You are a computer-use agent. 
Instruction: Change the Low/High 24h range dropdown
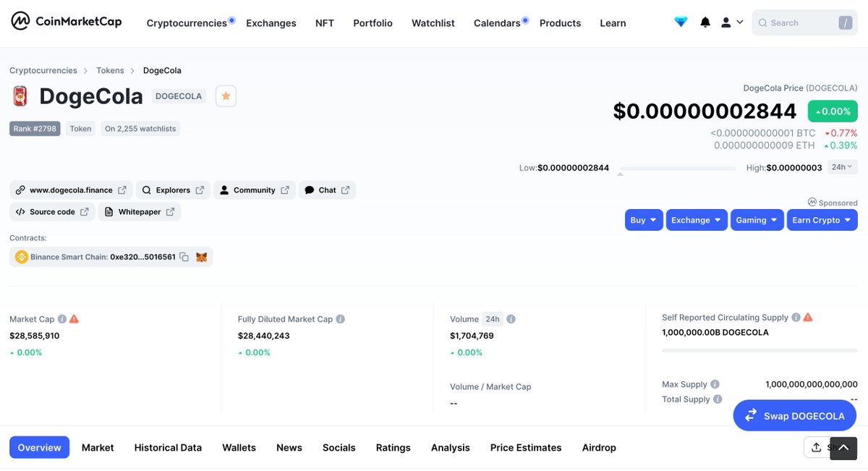coord(842,167)
